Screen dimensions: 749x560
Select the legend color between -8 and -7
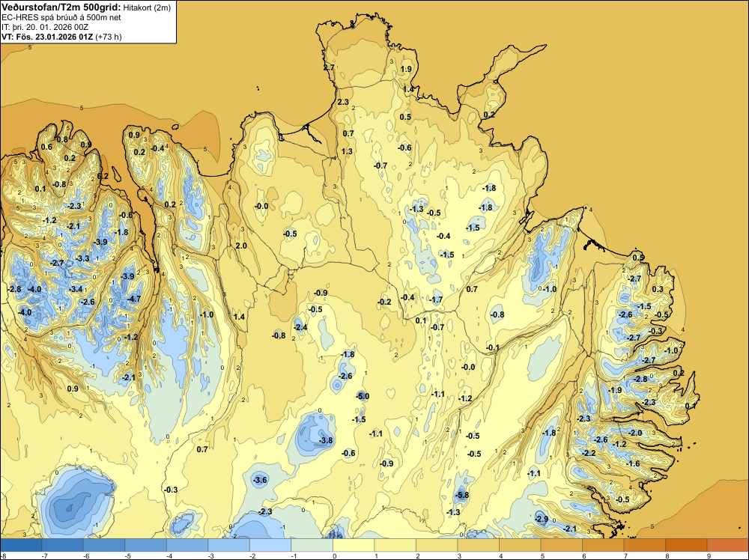click(x=21, y=545)
